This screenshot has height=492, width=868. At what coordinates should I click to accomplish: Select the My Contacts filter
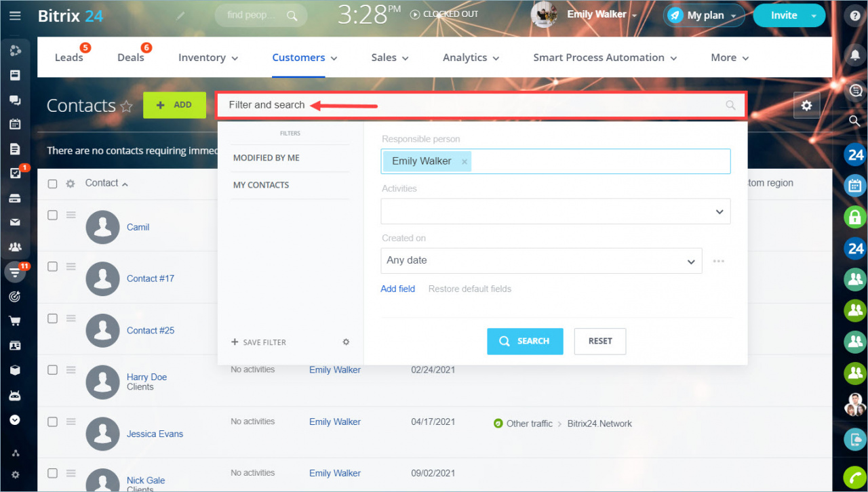coord(261,185)
